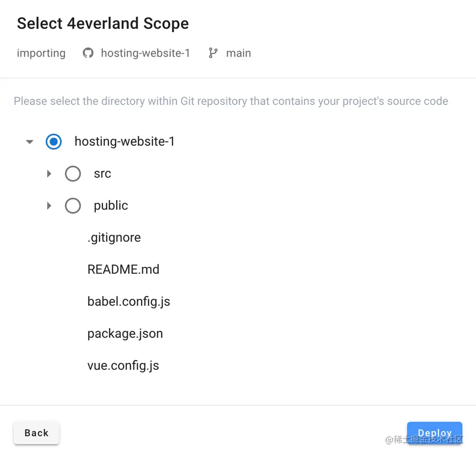Click the .gitignore file entry
Image resolution: width=476 pixels, height=457 pixels.
[114, 238]
